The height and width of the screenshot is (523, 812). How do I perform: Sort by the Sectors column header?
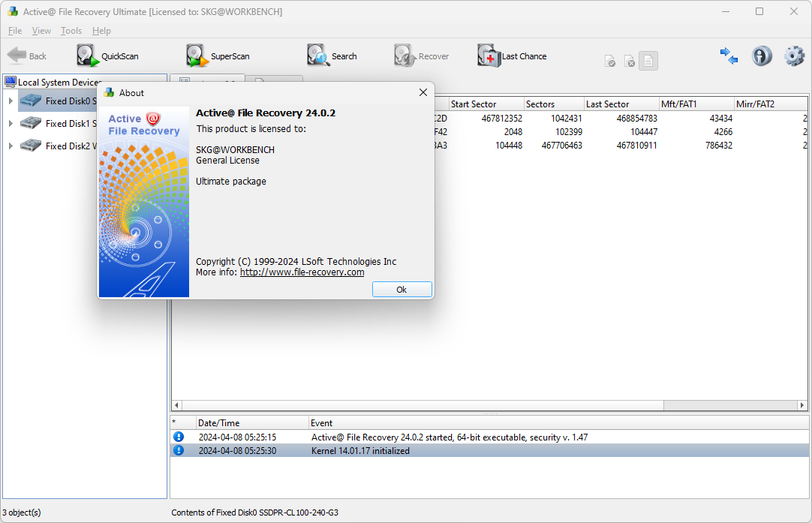(x=554, y=104)
